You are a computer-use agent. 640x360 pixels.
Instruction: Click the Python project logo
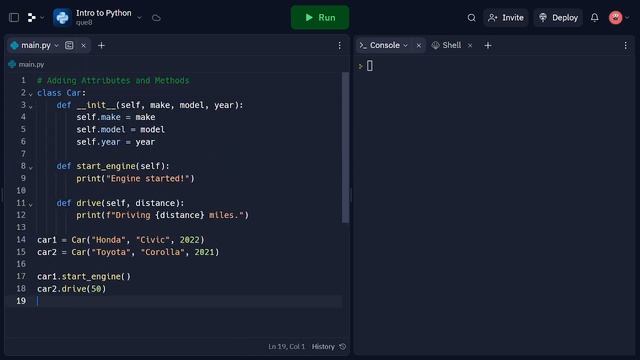[x=62, y=18]
